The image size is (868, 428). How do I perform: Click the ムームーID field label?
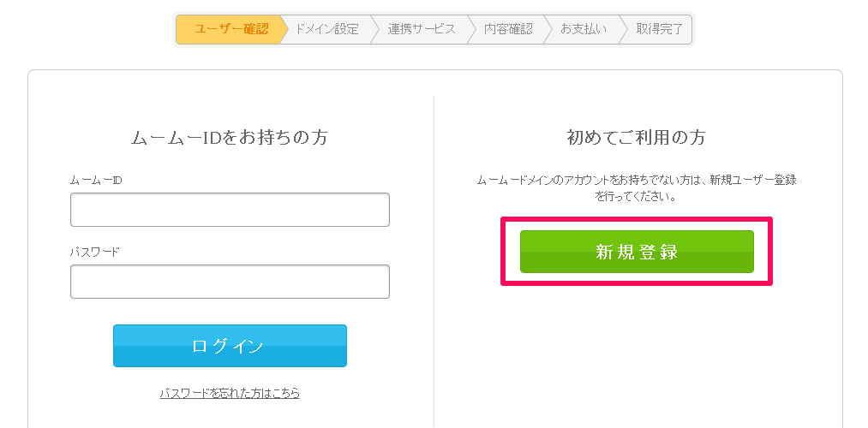[x=96, y=181]
